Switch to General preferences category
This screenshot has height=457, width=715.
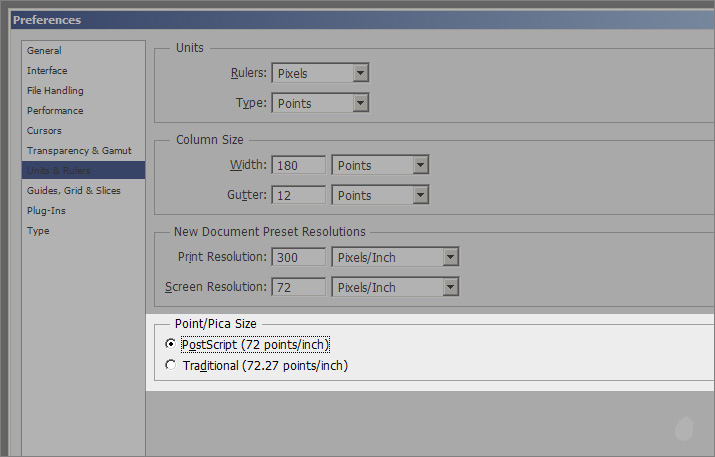[44, 51]
